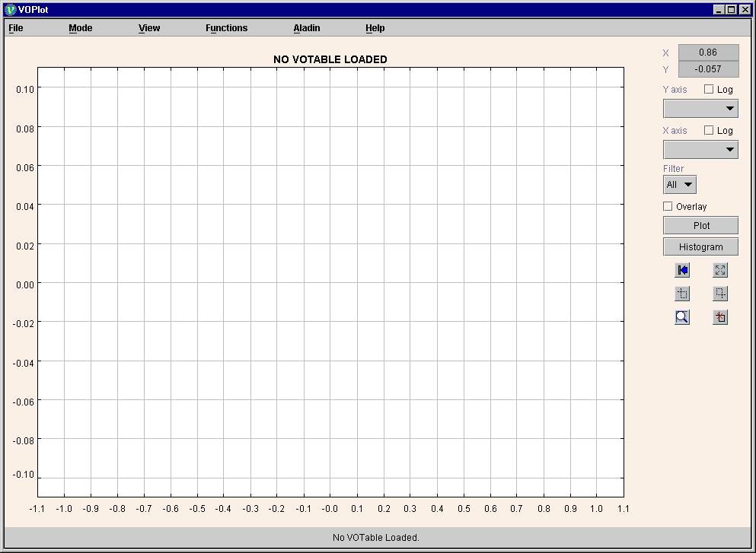Click the Histogram button
The width and height of the screenshot is (756, 553).
coord(700,246)
